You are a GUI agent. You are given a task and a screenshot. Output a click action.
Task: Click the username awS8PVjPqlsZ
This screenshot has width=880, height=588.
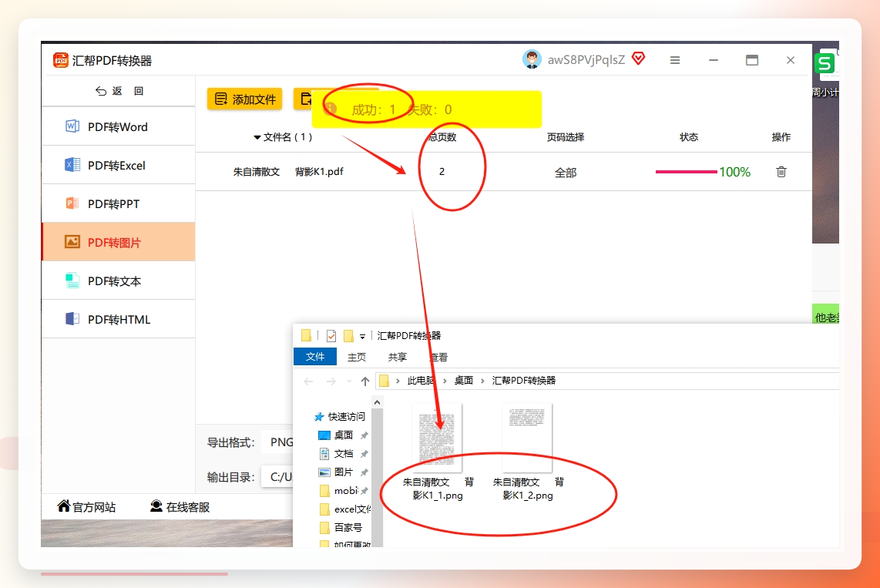click(586, 60)
